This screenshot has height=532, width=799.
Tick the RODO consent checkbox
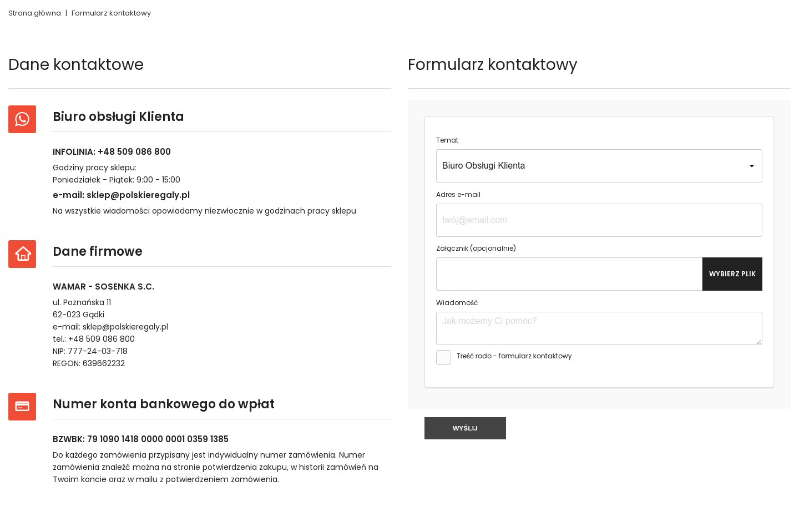click(443, 358)
